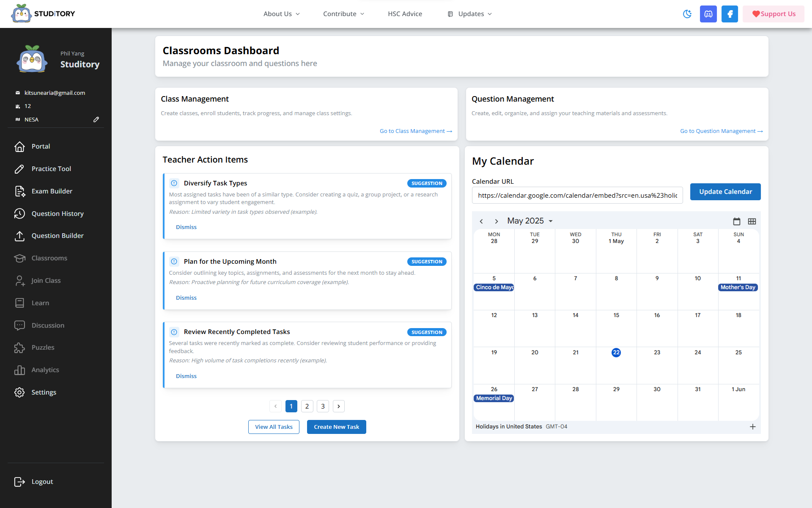Toggle dark mode moon icon
Viewport: 812px width, 508px height.
coord(687,14)
